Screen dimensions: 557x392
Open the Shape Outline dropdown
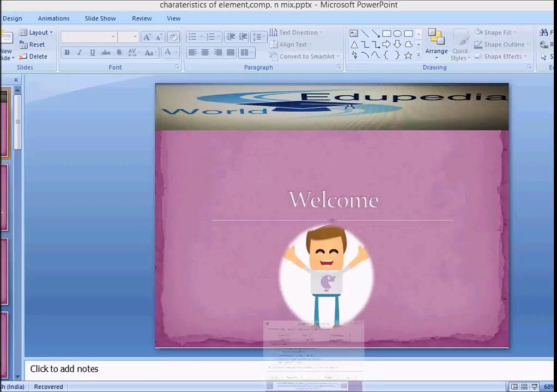(x=501, y=45)
